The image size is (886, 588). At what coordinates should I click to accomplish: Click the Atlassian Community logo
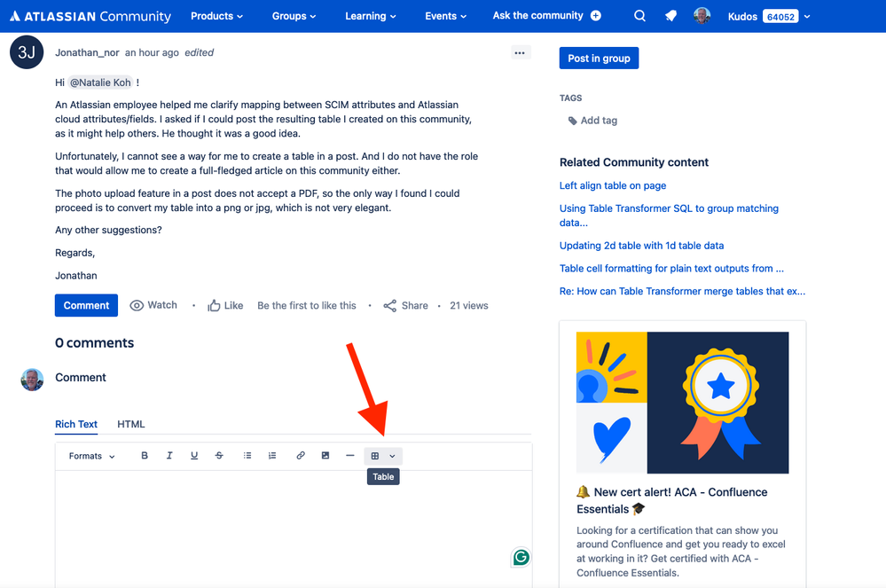90,16
